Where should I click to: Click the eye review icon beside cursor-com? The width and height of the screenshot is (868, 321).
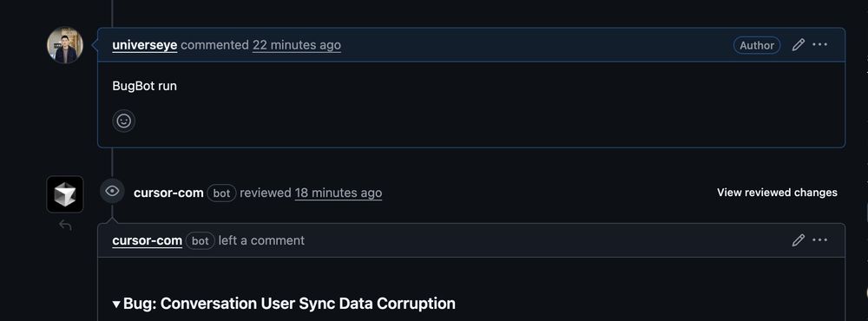coord(112,192)
